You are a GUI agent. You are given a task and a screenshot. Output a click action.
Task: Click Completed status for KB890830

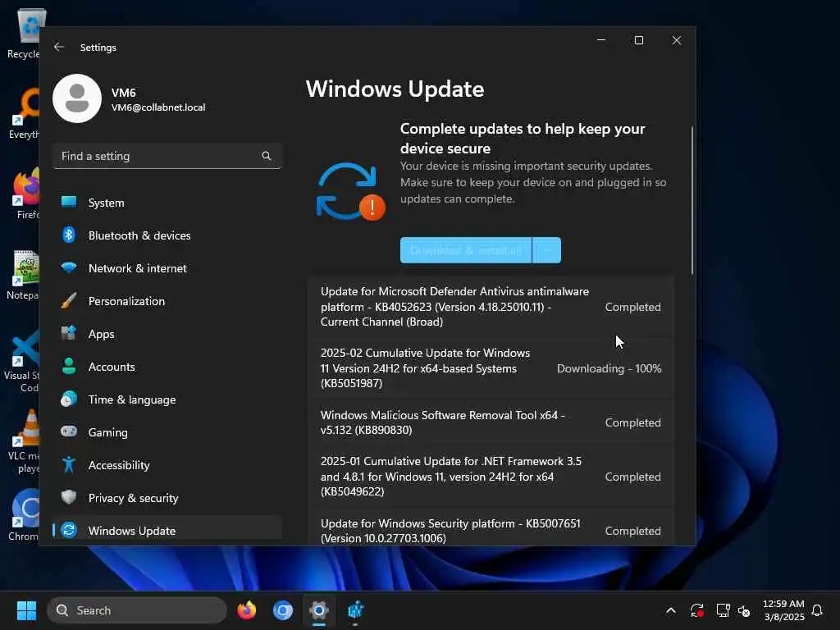click(632, 422)
